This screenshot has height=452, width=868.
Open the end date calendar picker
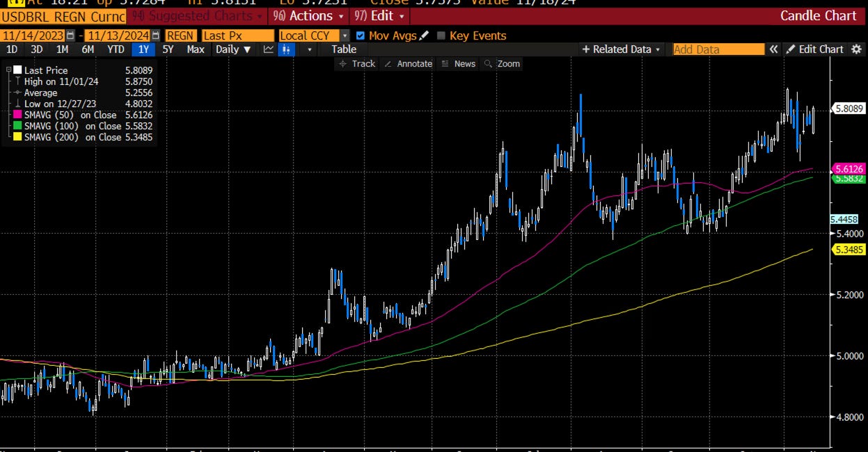155,35
